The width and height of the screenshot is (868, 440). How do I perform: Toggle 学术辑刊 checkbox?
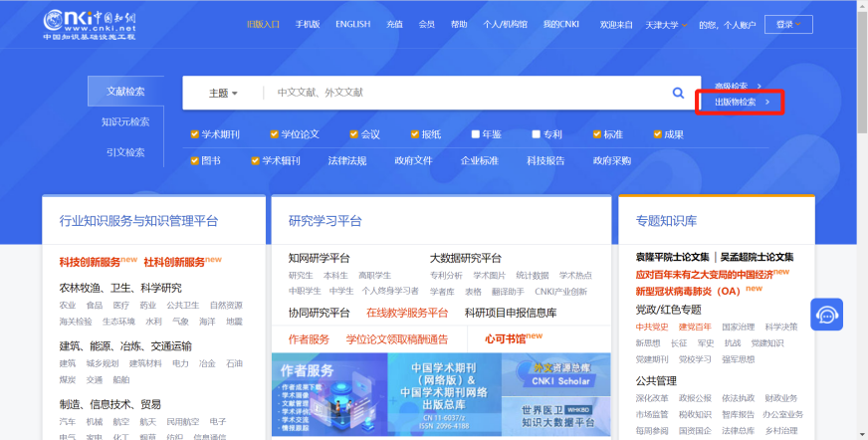click(x=255, y=160)
